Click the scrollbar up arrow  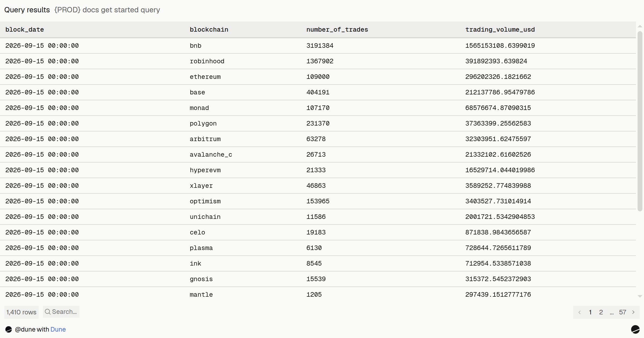(x=640, y=26)
